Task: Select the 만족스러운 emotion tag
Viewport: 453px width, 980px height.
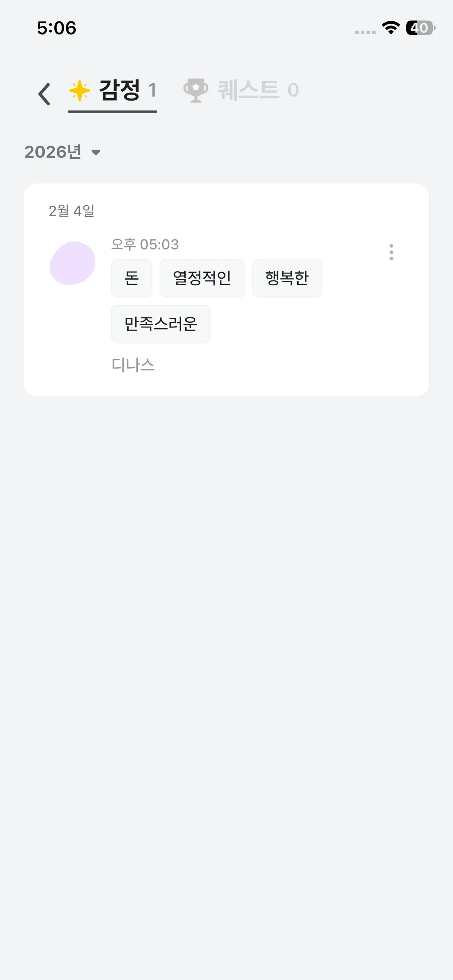Action: coord(161,324)
